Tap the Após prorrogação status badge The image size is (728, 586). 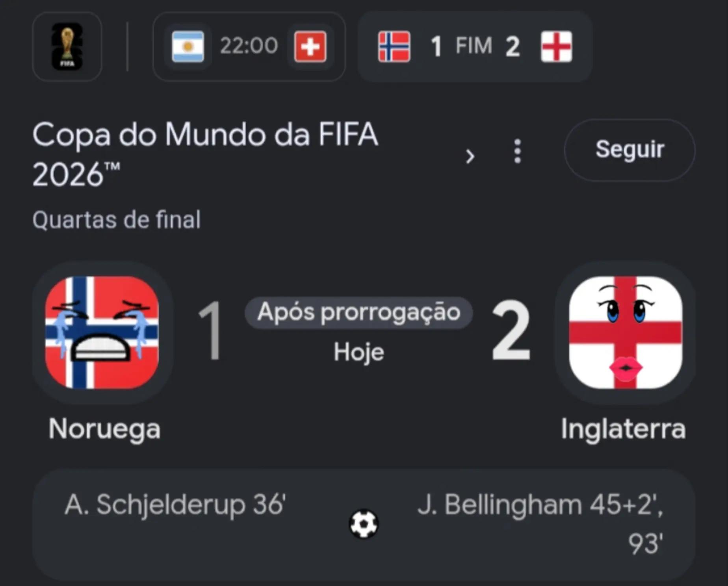pos(358,313)
